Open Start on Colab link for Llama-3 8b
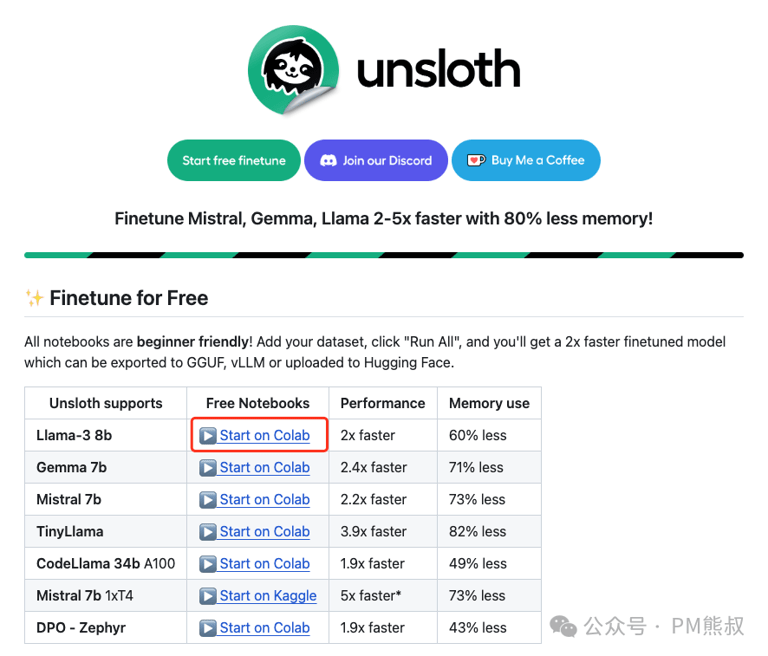Viewport: 768px width, 656px height. 264,435
